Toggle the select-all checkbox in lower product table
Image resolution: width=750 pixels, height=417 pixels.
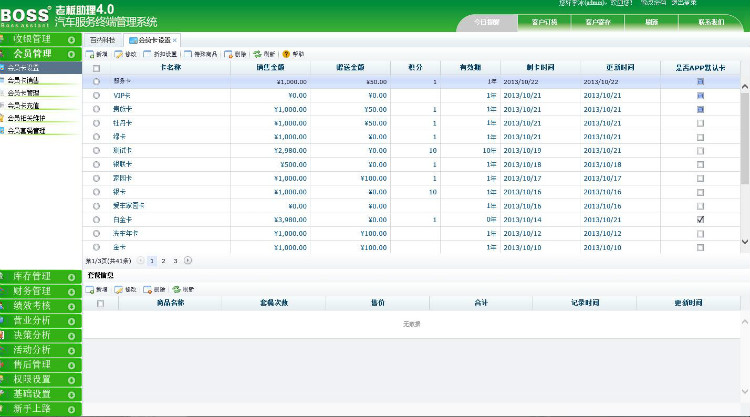point(99,302)
